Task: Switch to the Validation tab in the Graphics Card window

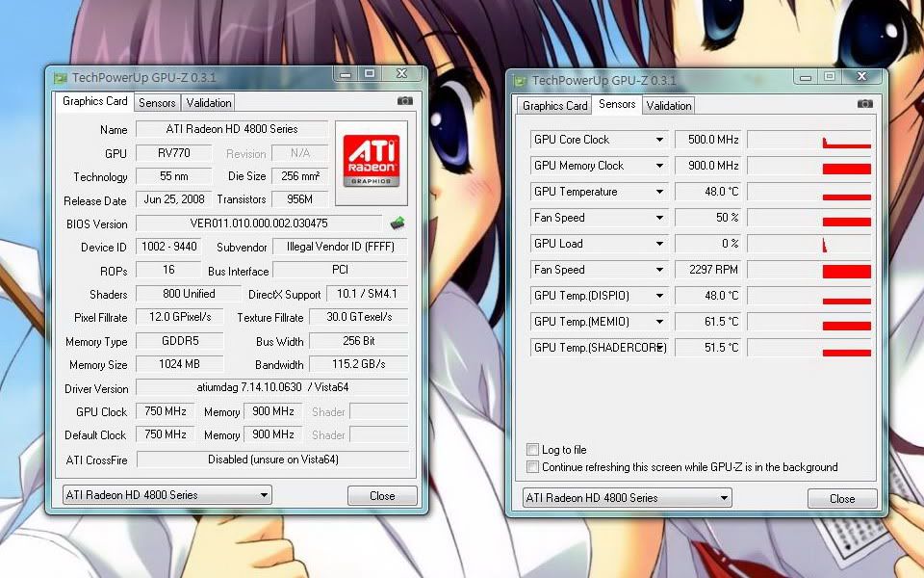Action: pos(209,103)
